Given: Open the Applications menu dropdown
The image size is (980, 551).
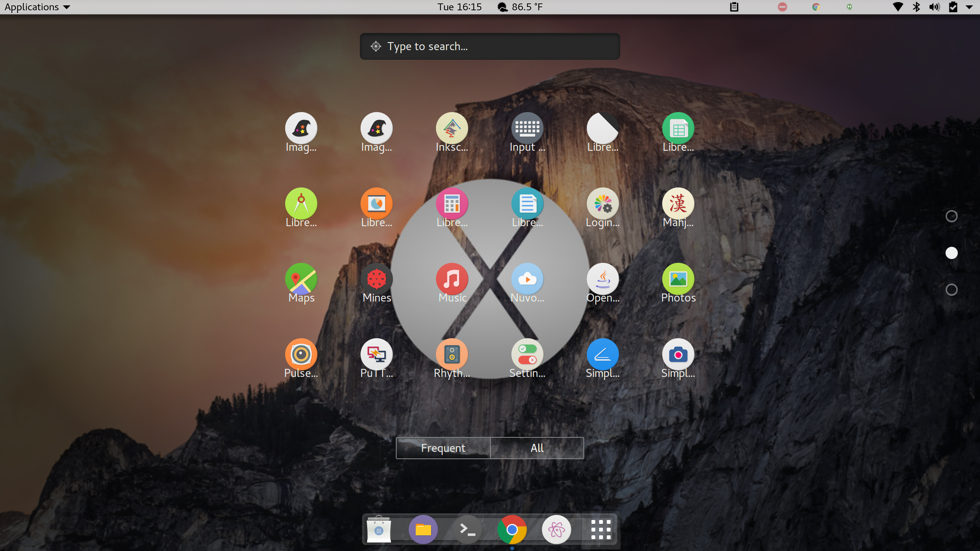Looking at the screenshot, I should tap(37, 7).
